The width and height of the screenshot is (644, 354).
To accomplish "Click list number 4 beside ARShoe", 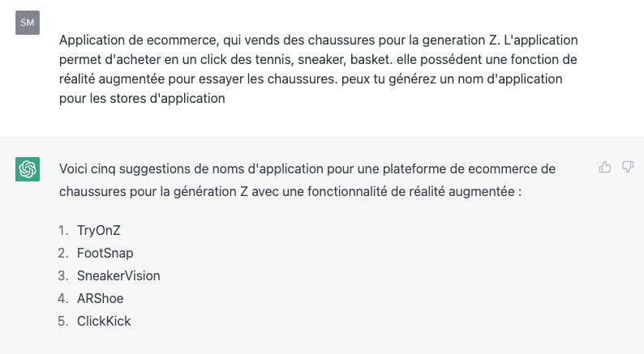I will (63, 298).
